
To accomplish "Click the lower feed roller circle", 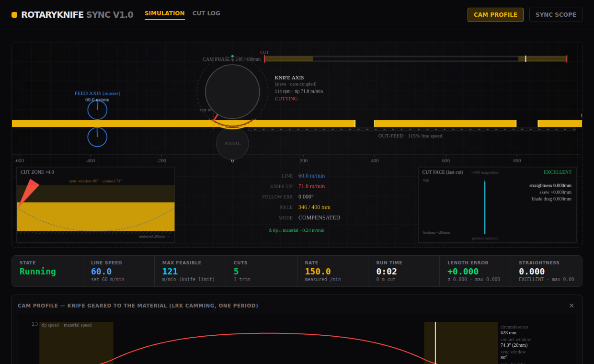I will pyautogui.click(x=97, y=137).
